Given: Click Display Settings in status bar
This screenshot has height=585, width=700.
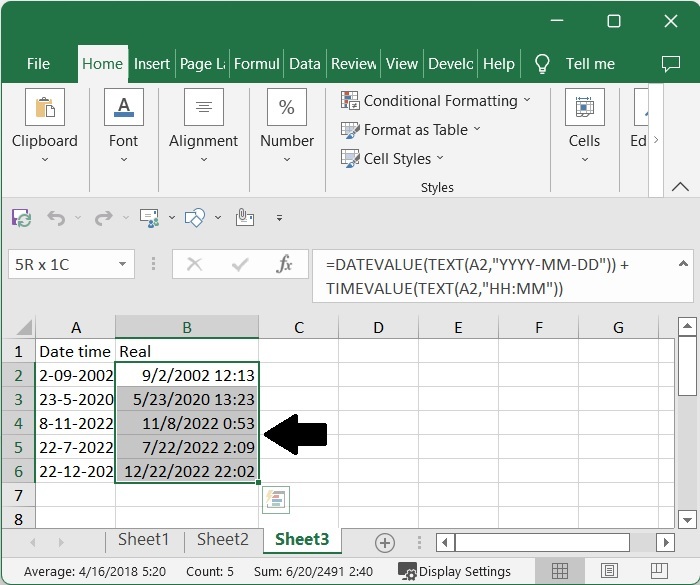Looking at the screenshot, I should [x=454, y=571].
